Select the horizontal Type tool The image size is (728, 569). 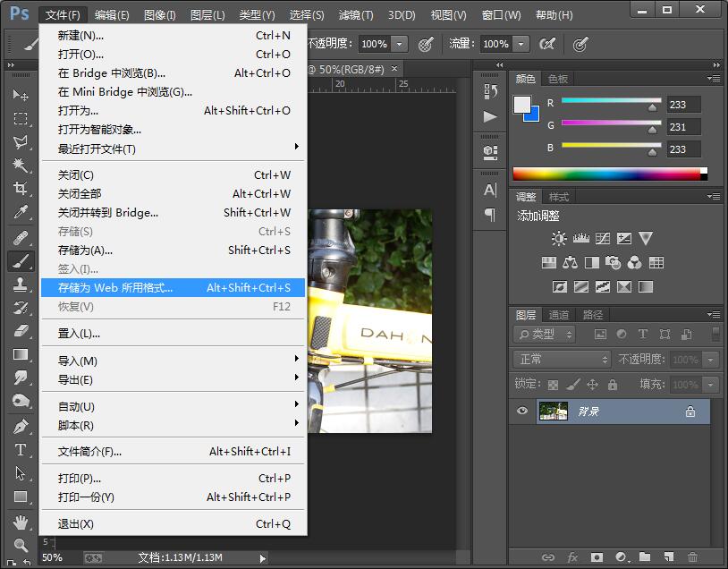point(21,450)
